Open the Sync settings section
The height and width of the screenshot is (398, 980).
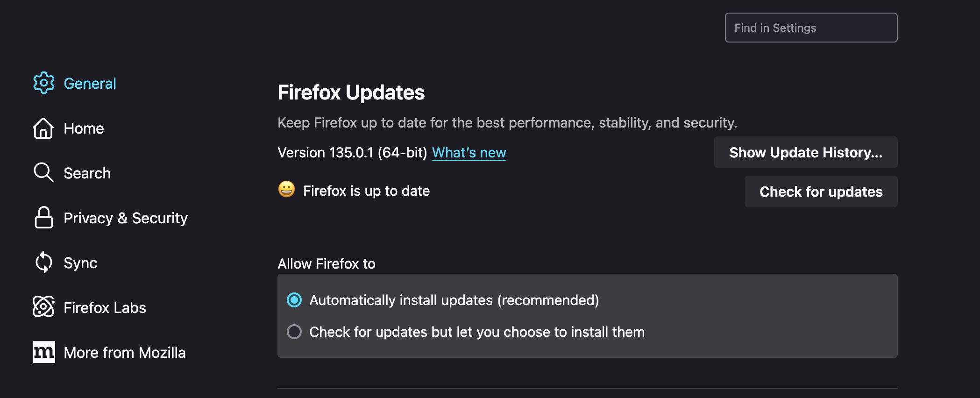click(x=80, y=263)
